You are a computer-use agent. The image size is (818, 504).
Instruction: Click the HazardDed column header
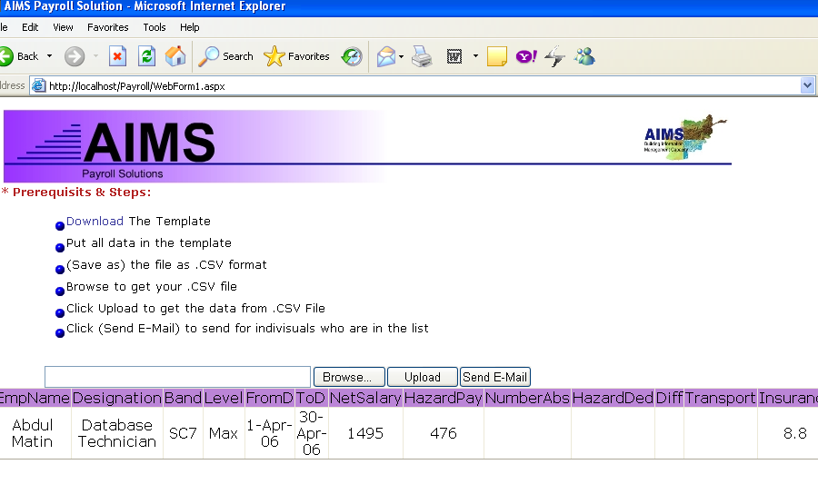(613, 398)
